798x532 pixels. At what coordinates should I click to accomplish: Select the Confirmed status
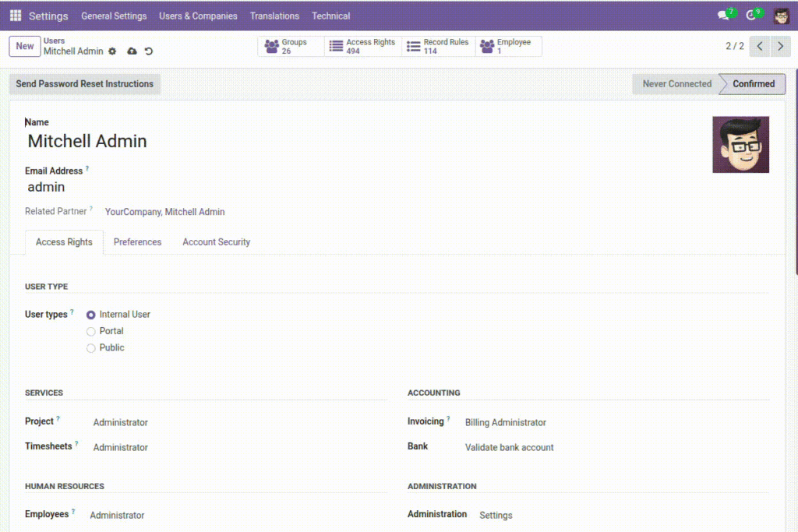(754, 84)
